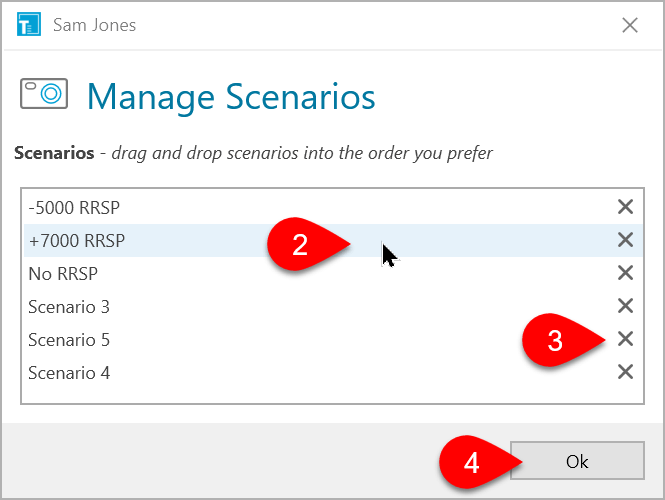Click the blue TaxCycle app icon

(x=29, y=24)
